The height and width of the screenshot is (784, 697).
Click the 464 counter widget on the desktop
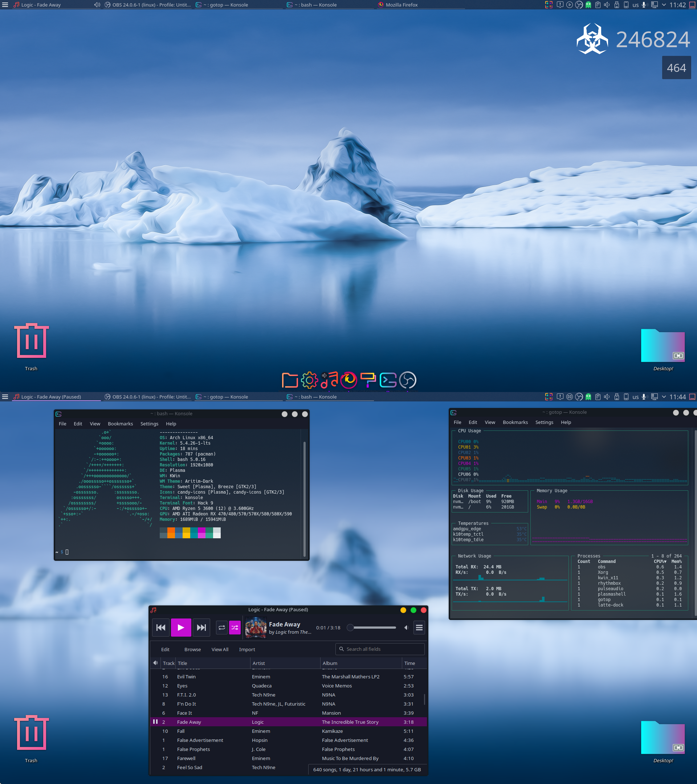tap(676, 68)
